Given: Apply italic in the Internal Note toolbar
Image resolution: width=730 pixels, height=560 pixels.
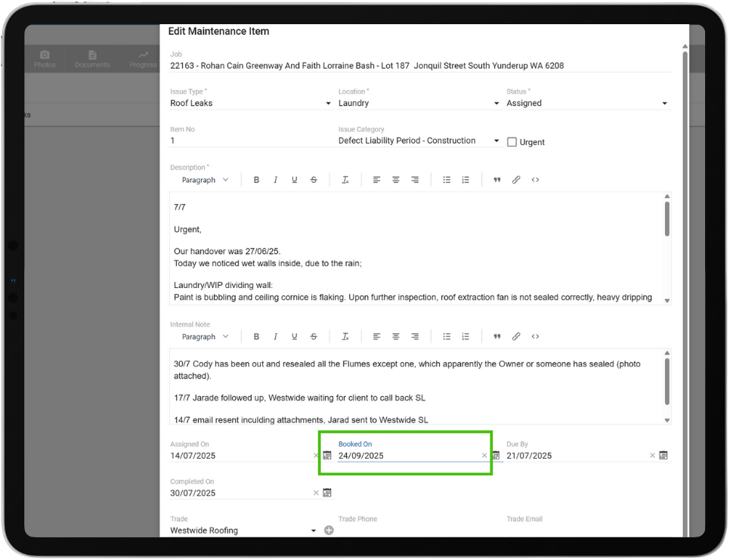Looking at the screenshot, I should pyautogui.click(x=275, y=337).
